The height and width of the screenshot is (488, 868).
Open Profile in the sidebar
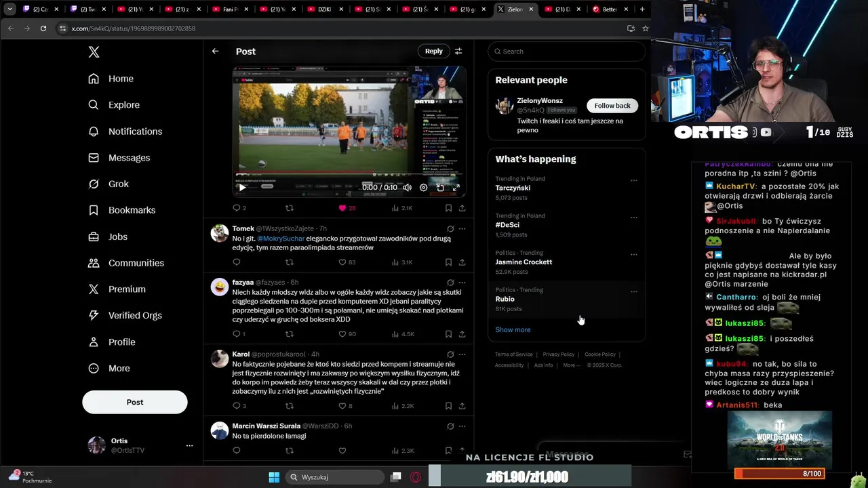[112, 342]
